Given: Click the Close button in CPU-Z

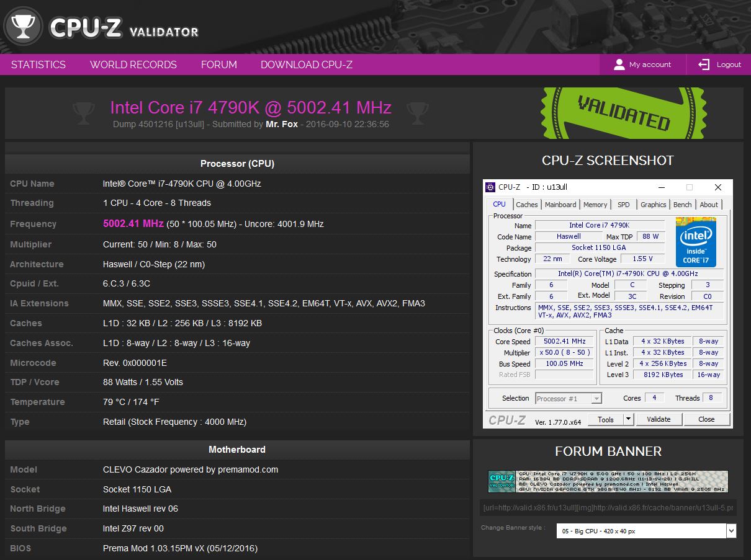Looking at the screenshot, I should [x=706, y=419].
